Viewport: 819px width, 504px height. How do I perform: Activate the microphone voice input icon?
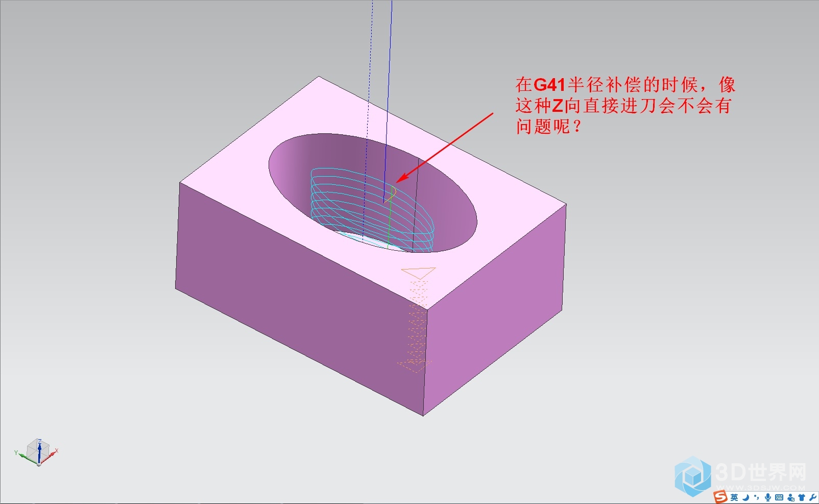[768, 497]
